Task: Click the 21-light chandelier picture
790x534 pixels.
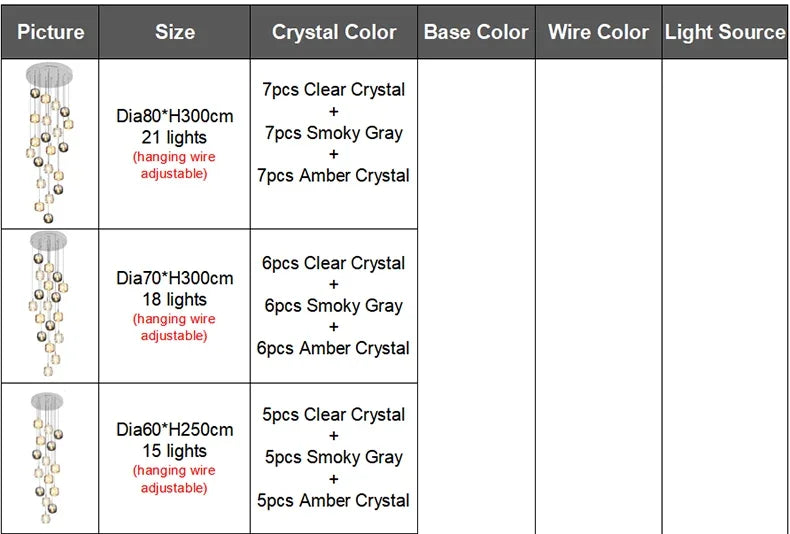Action: pyautogui.click(x=49, y=143)
